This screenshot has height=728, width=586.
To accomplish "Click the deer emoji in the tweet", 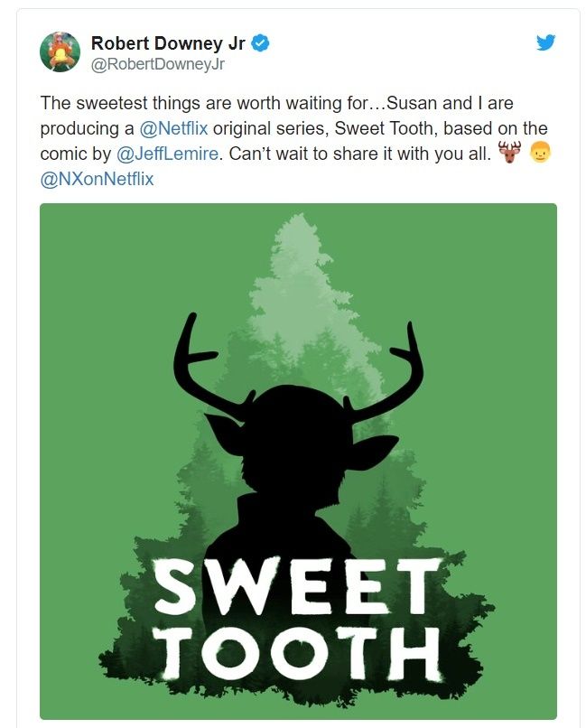I will point(507,154).
